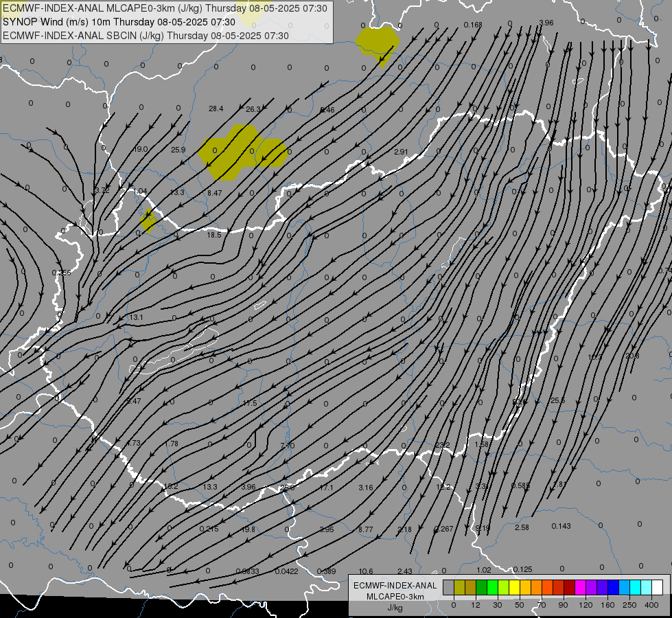Select the pure yellow legend swatch

coord(514,587)
